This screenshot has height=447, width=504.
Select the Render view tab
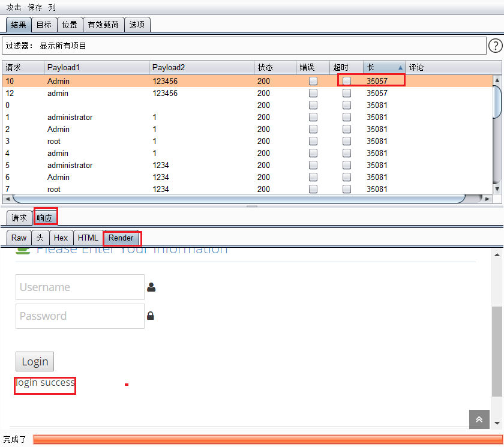click(x=121, y=238)
